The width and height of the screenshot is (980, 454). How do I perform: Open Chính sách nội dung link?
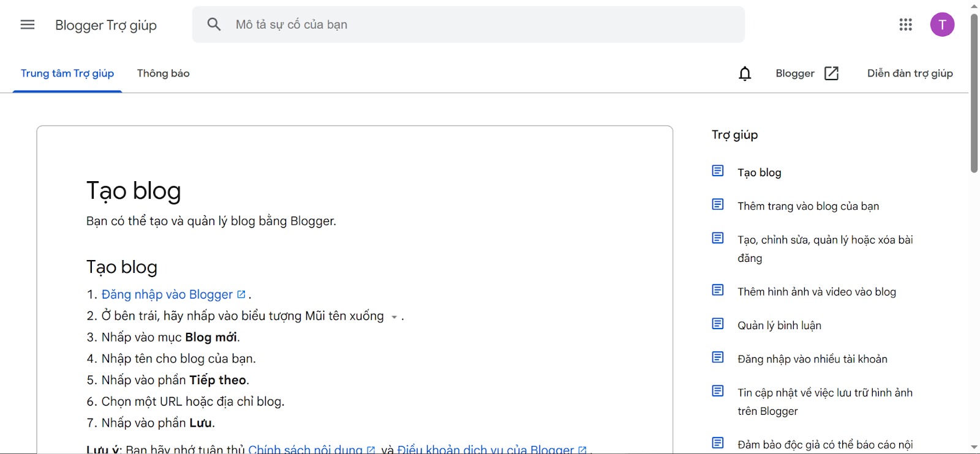[x=305, y=450]
